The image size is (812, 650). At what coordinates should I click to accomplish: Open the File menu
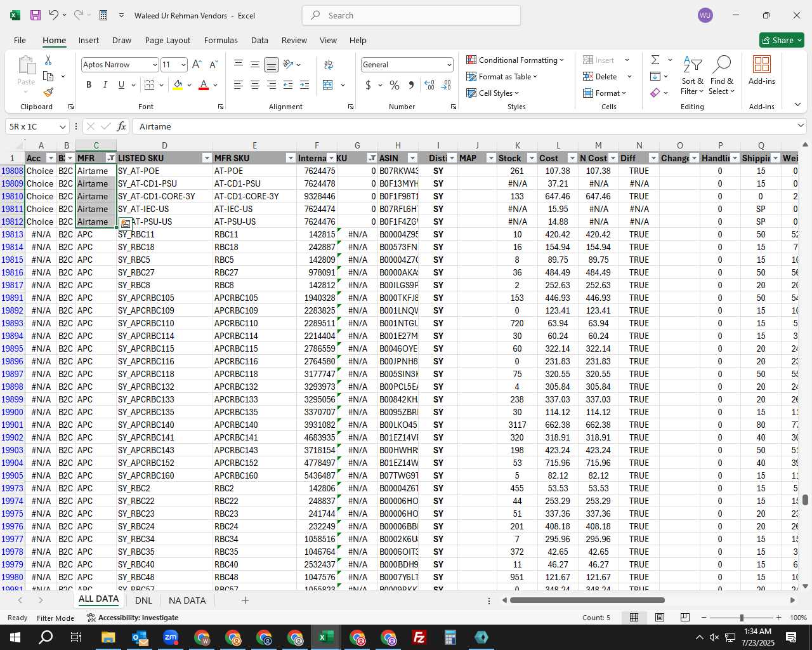(20, 40)
